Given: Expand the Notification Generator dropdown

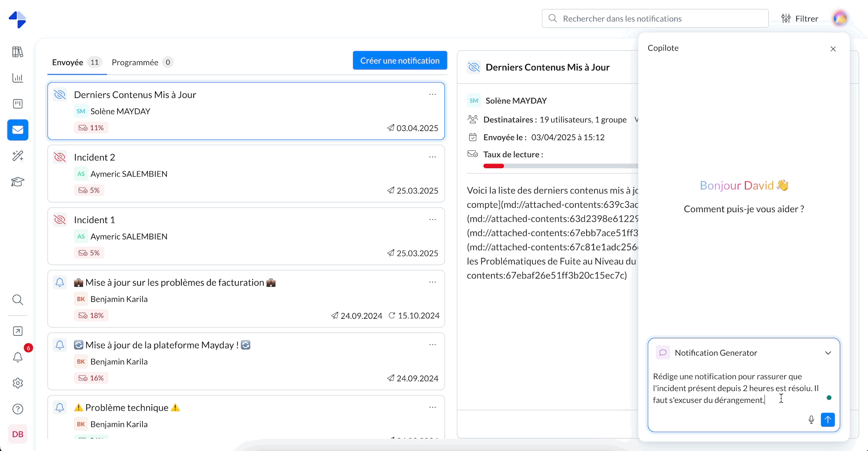Looking at the screenshot, I should pyautogui.click(x=828, y=353).
